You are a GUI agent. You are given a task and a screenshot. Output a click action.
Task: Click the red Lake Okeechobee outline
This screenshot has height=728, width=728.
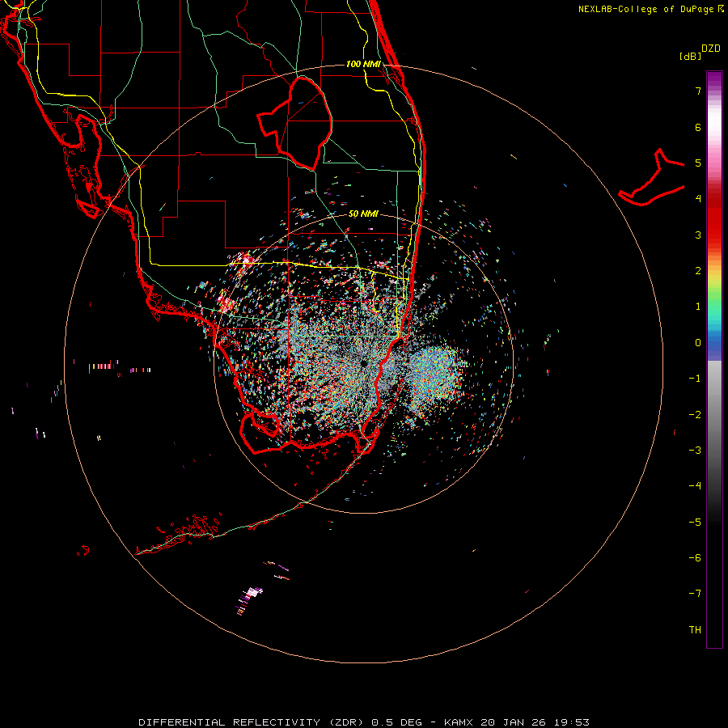tap(295, 123)
